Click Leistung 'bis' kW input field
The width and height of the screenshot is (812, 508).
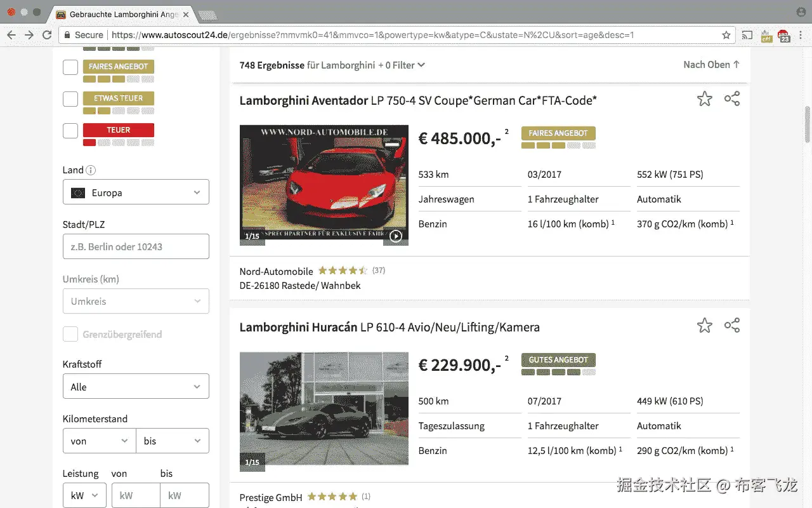185,495
